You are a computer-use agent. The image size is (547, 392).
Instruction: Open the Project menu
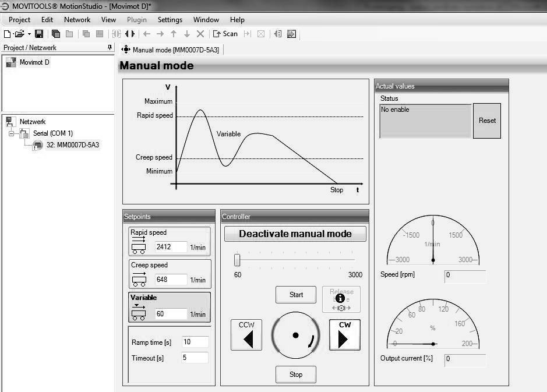[x=20, y=20]
